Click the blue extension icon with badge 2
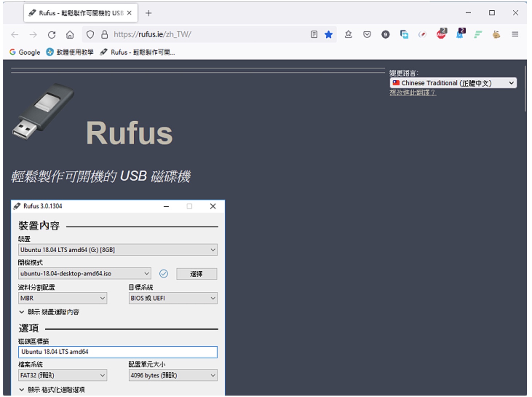Image resolution: width=532 pixels, height=397 pixels. [460, 34]
